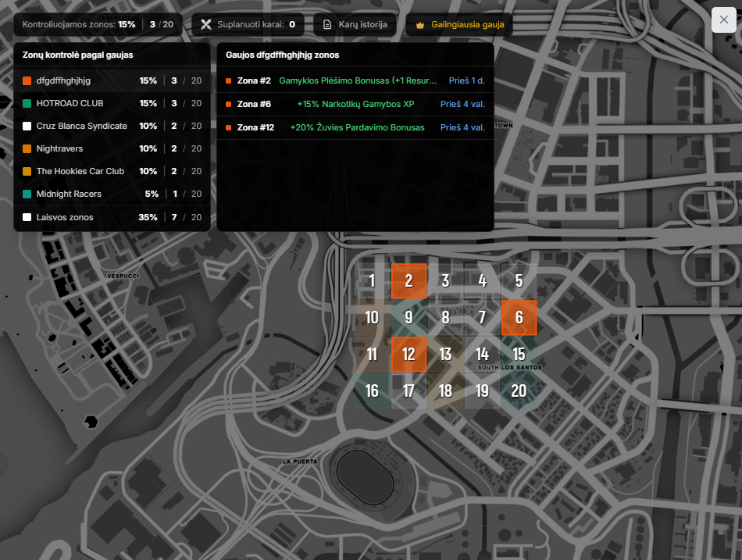Select the Midnight Racers gang row

(x=112, y=194)
